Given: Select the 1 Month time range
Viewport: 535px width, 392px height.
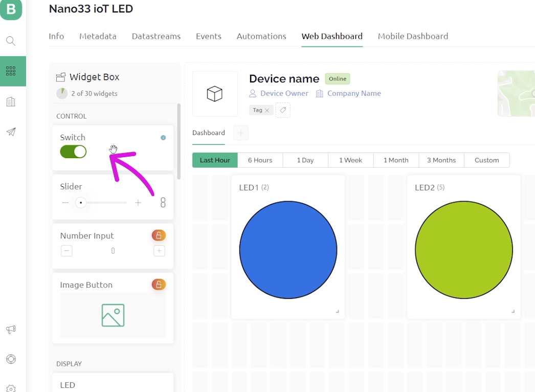Looking at the screenshot, I should click(x=396, y=160).
